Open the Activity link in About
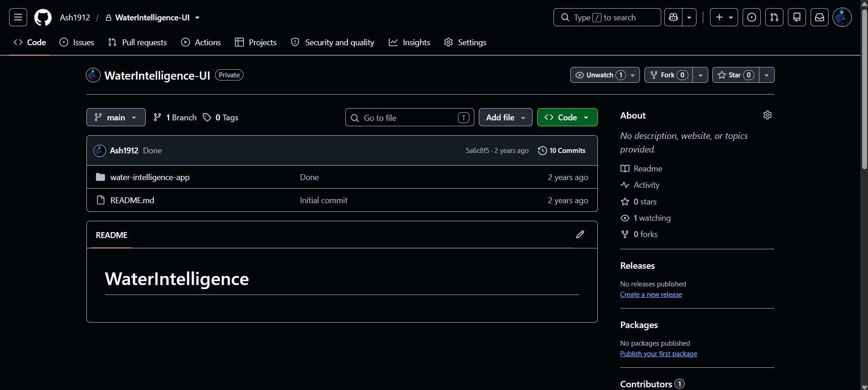The width and height of the screenshot is (868, 390). 640,185
